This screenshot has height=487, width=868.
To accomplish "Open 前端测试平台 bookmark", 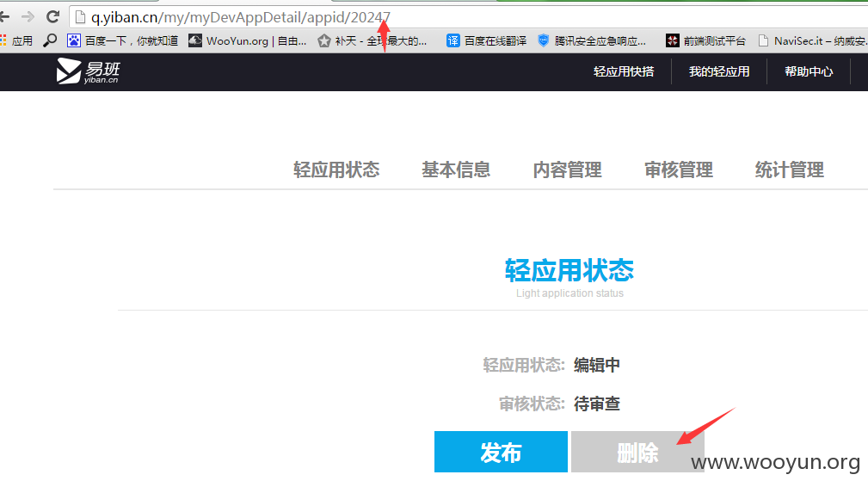I will pos(705,40).
